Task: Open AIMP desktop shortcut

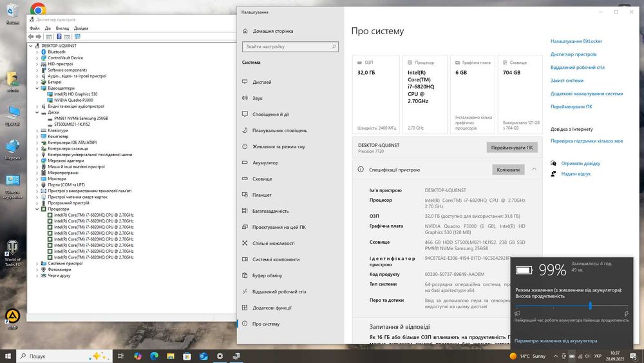Action: [x=12, y=319]
